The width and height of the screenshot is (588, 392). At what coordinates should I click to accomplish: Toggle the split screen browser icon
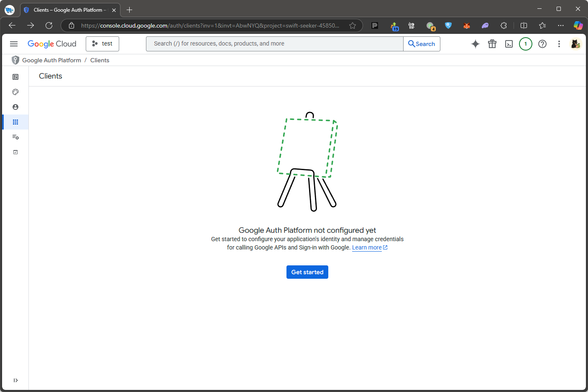(524, 25)
